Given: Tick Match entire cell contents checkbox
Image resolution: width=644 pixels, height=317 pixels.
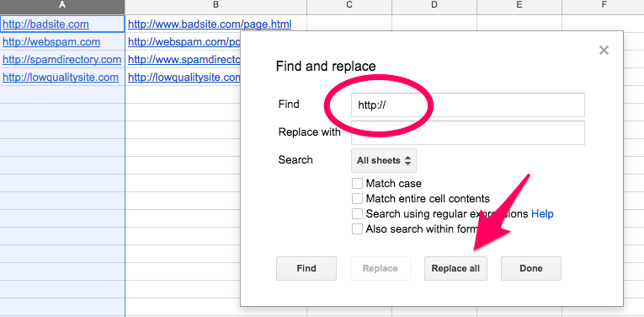Looking at the screenshot, I should pos(357,199).
